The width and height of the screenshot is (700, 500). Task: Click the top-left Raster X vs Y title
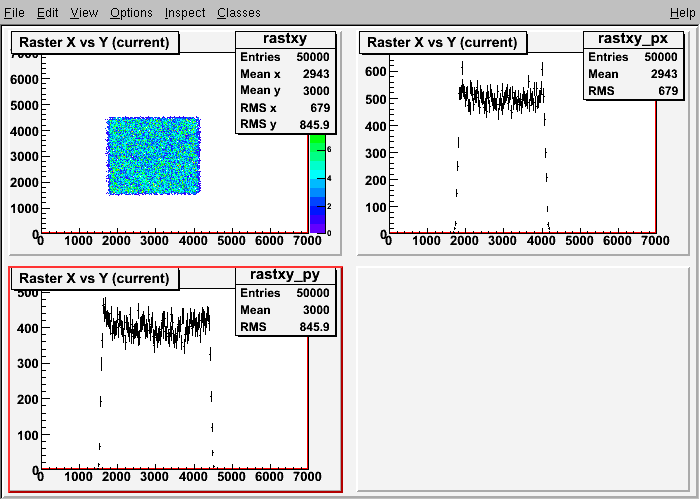click(95, 42)
